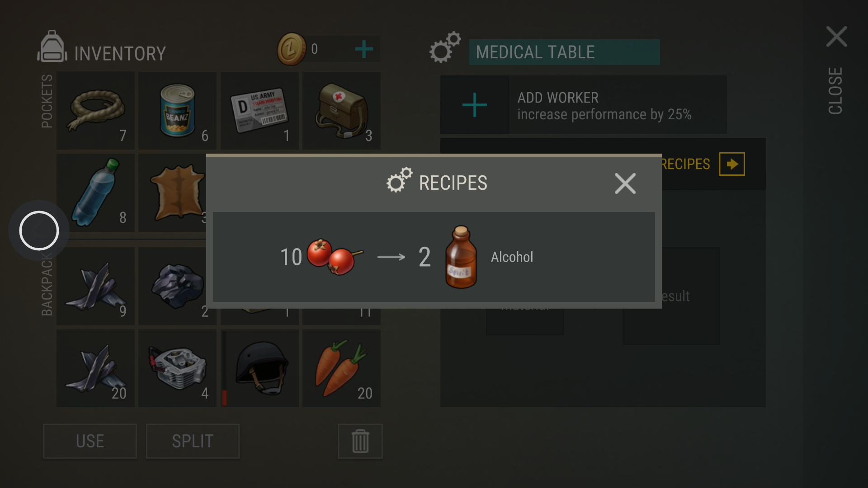The height and width of the screenshot is (488, 868).
Task: Click Add Worker plus button
Action: 475,105
